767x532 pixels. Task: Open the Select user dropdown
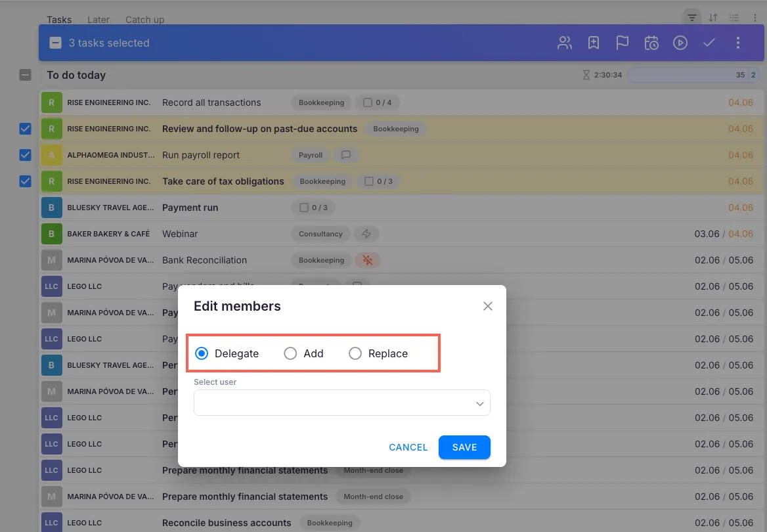pyautogui.click(x=341, y=403)
